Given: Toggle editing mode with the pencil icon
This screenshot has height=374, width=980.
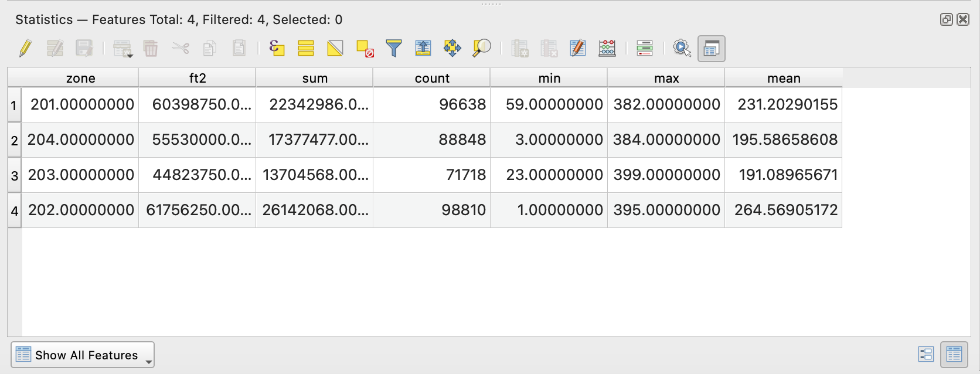Looking at the screenshot, I should coord(25,48).
